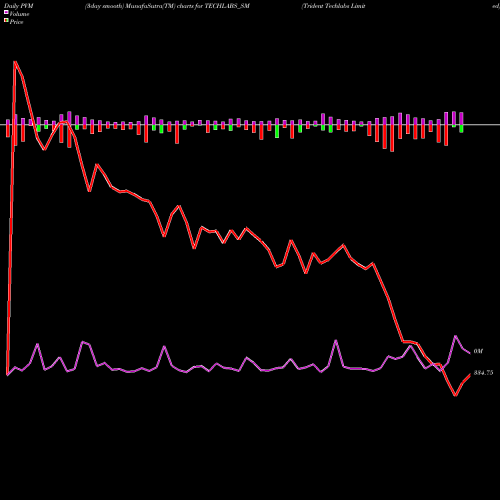Image resolution: width=500 pixels, height=500 pixels.
Task: Click the Price legend color swatch
Action: 6,20
